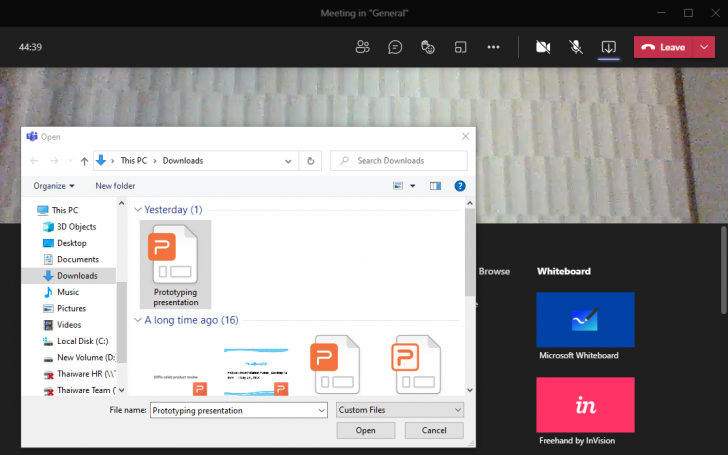The width and height of the screenshot is (728, 455).
Task: Click the Back arrow in Open dialog
Action: (x=34, y=161)
